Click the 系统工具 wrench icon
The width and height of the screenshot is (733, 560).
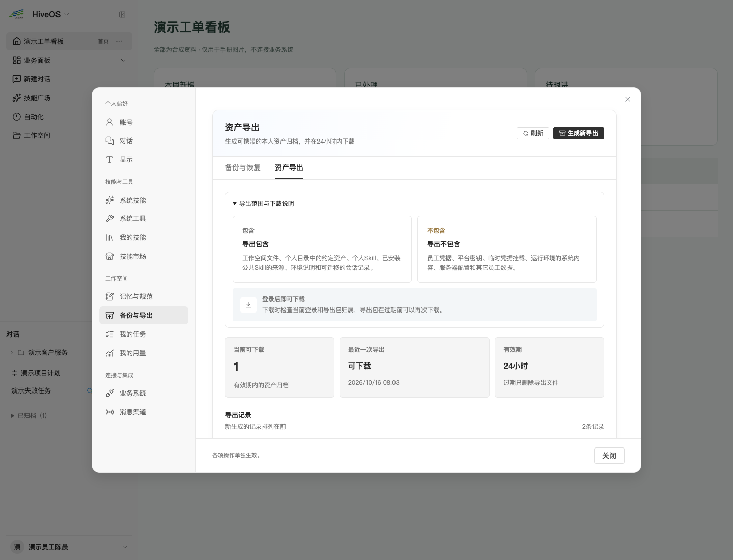[109, 219]
